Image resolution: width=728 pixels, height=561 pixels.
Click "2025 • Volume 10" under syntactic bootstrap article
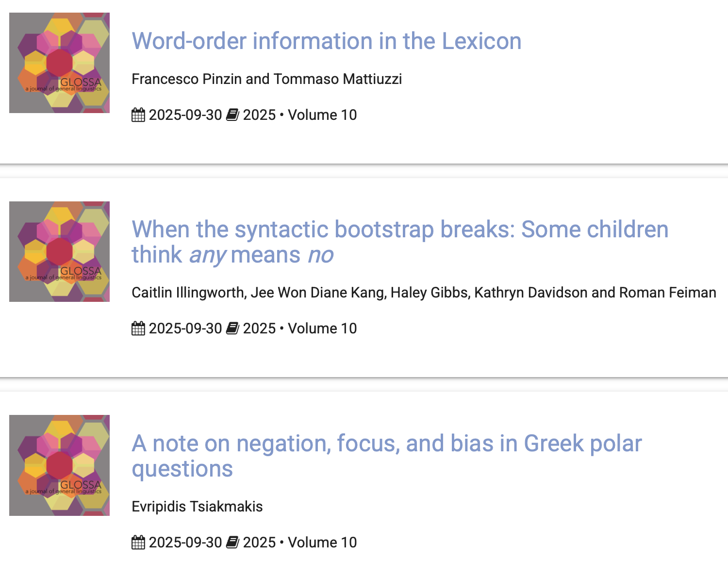point(299,329)
